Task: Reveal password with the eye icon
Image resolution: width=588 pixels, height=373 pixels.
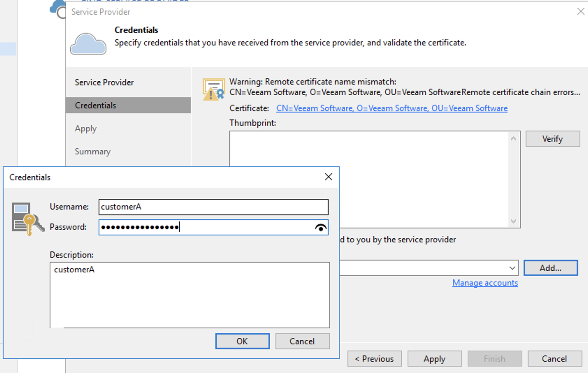Action: pos(321,228)
